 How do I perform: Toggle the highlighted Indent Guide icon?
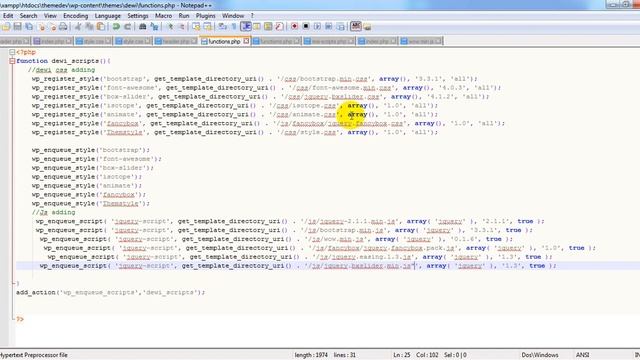tap(246, 27)
